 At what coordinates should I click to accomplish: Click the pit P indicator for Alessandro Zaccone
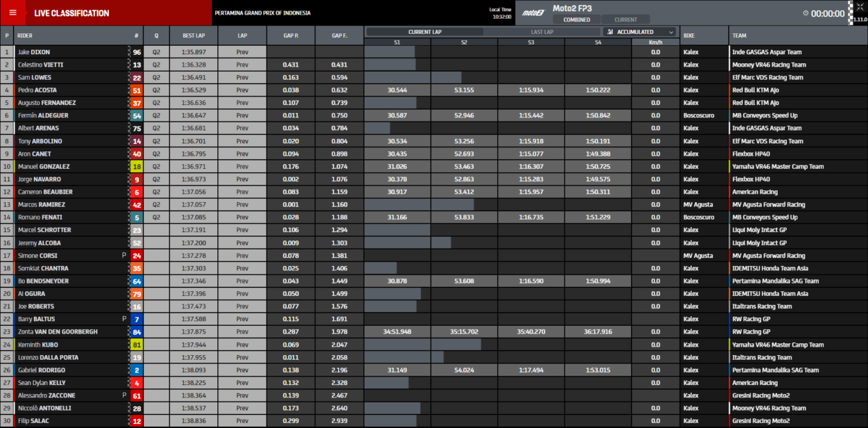click(124, 395)
